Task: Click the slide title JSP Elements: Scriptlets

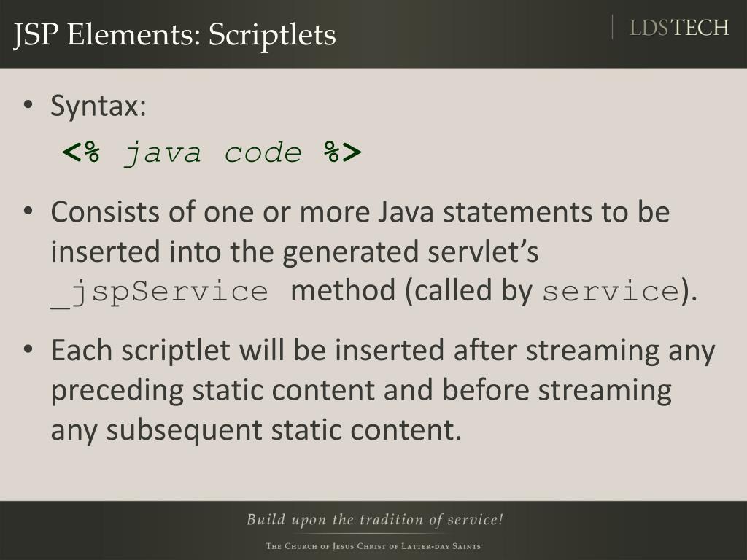Action: point(174,35)
